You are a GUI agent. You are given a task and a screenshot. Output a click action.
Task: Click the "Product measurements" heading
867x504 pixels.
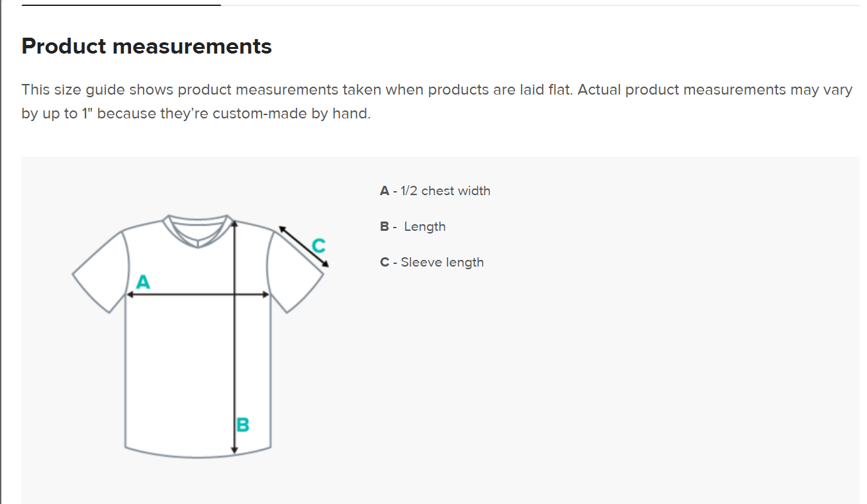146,46
